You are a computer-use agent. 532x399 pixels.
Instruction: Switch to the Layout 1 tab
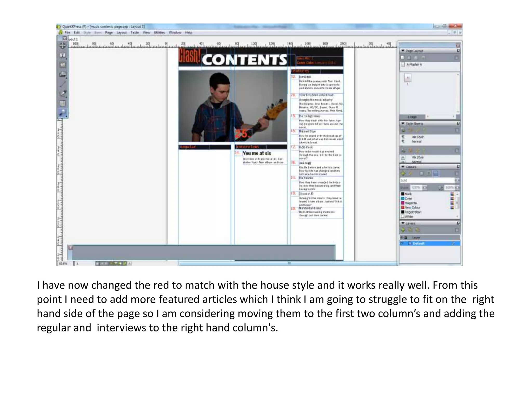(x=73, y=39)
